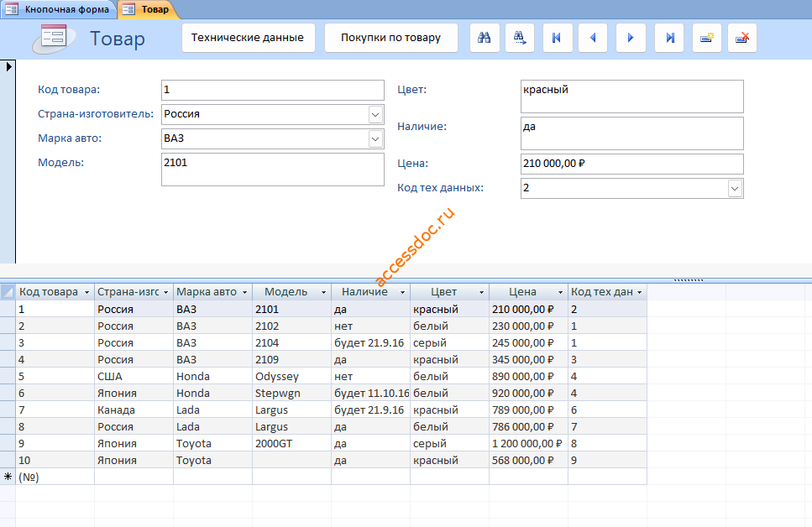812x527 pixels.
Task: Expand the Марка авто dropdown arrow
Action: click(375, 138)
